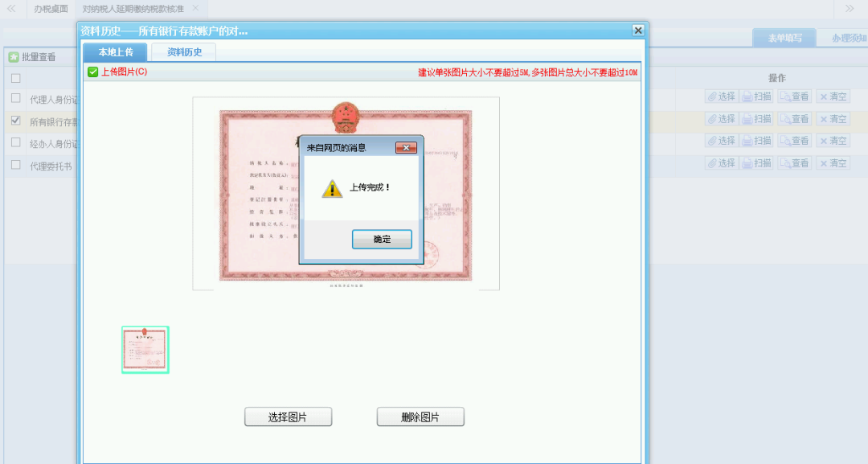Click the double left arrow tab scroller
Image resolution: width=868 pixels, height=464 pixels.
pyautogui.click(x=11, y=8)
